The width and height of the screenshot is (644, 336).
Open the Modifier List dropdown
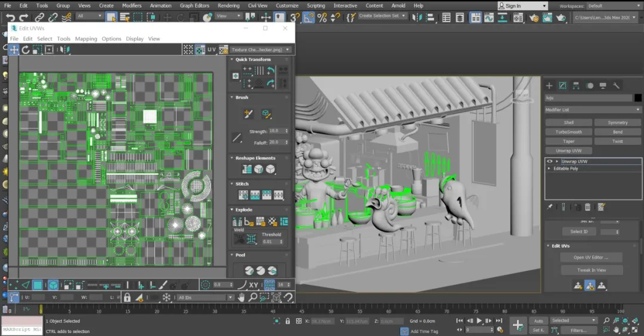point(593,110)
